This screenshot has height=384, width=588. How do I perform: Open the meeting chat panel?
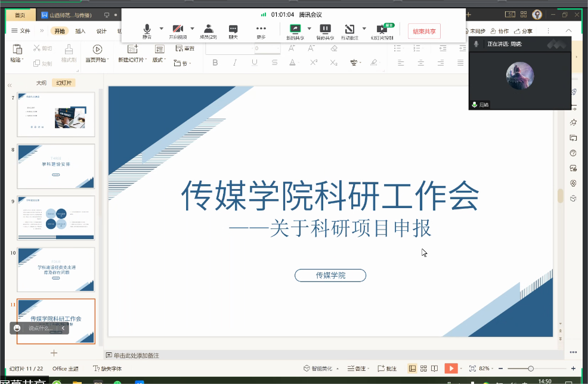[233, 30]
